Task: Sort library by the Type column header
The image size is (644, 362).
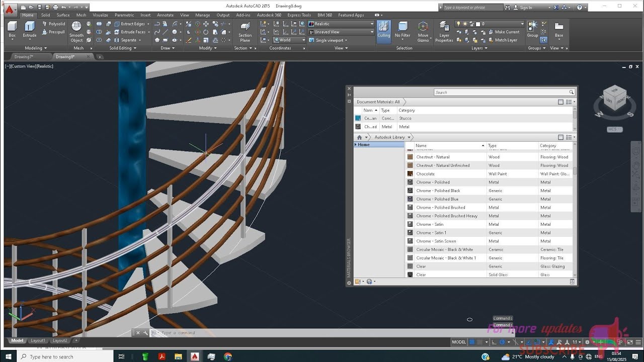Action: (x=512, y=146)
